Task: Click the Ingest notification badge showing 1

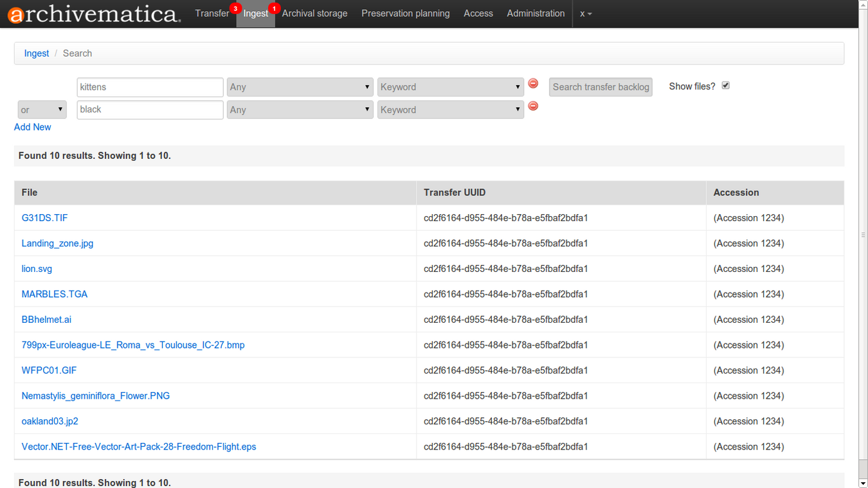Action: [273, 8]
